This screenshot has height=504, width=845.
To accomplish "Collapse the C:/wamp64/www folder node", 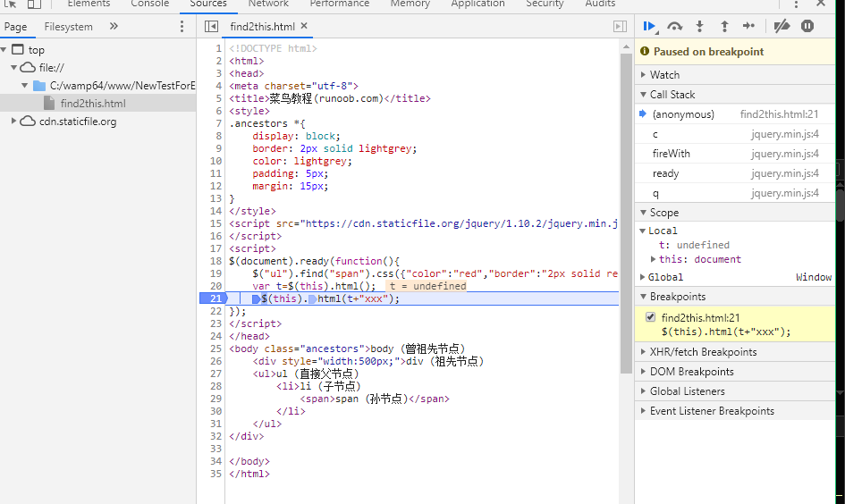I will (25, 86).
